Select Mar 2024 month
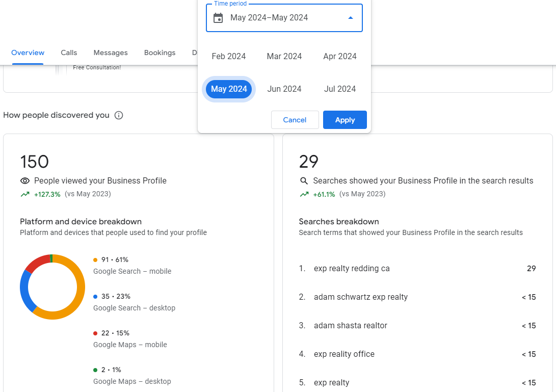Viewport: 556px width, 392px height. (284, 57)
